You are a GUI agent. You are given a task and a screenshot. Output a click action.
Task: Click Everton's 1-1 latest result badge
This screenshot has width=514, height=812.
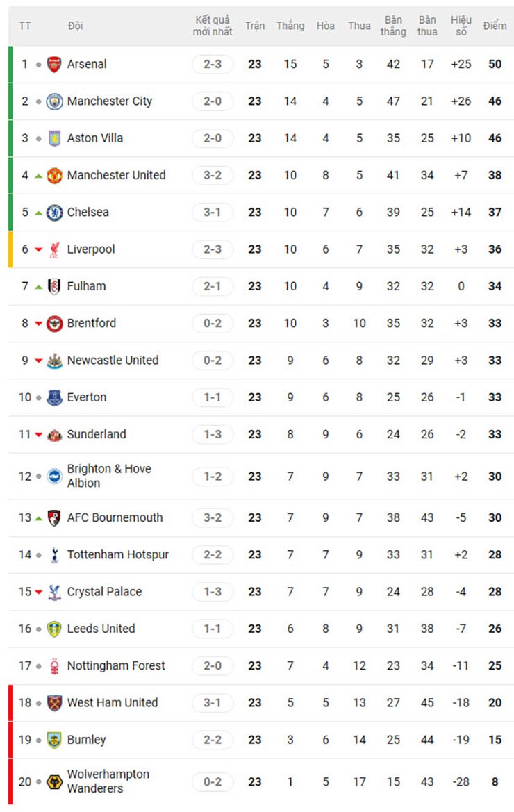(x=213, y=397)
